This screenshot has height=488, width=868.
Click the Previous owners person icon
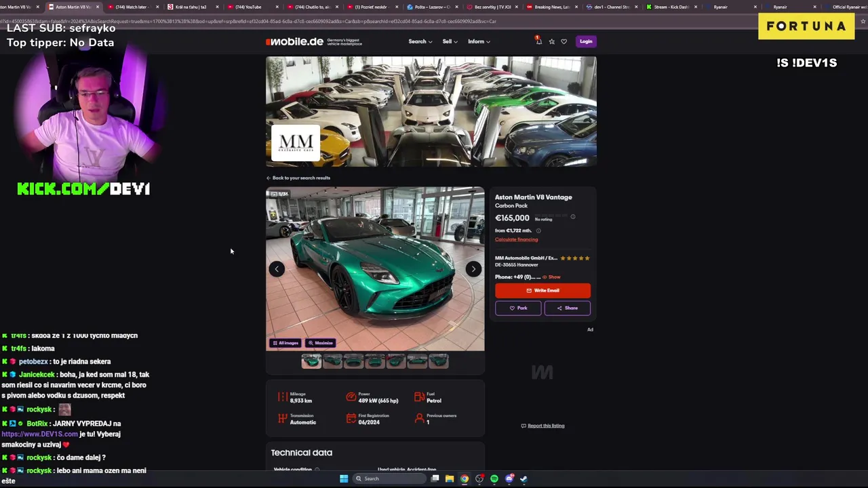tap(419, 419)
